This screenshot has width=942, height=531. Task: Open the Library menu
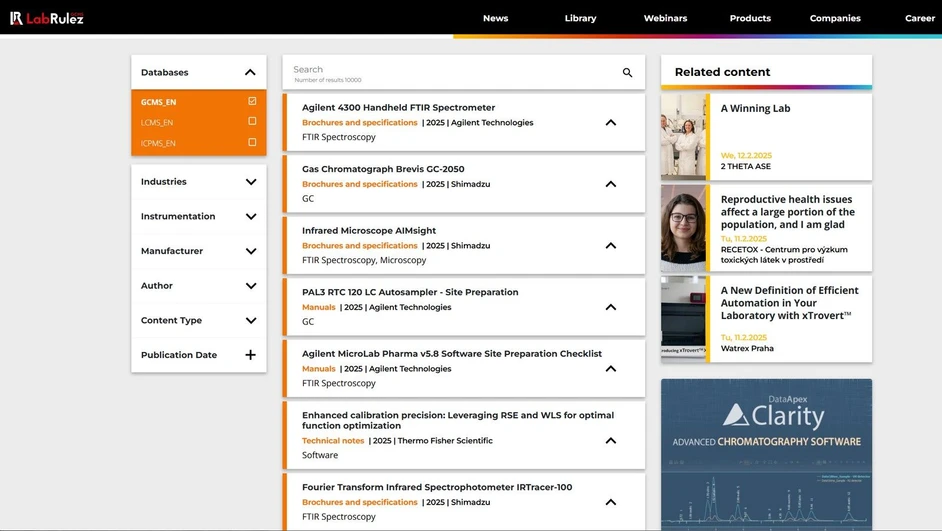[x=580, y=18]
